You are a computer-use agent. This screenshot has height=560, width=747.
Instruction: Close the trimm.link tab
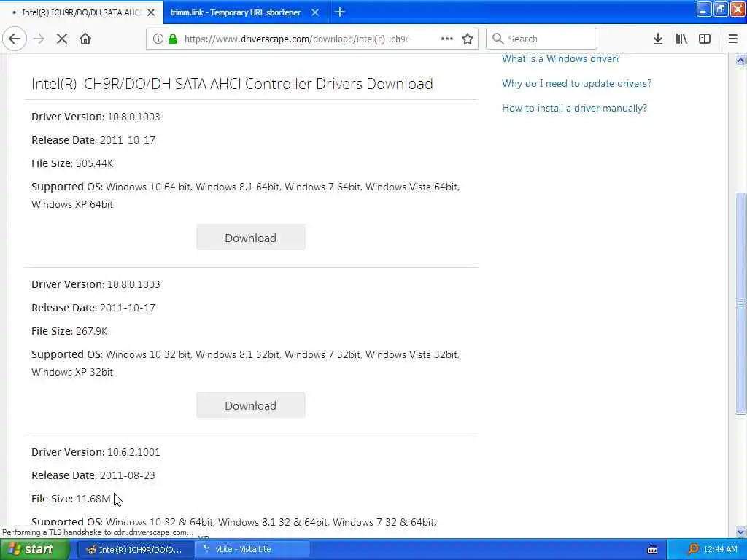[x=315, y=12]
